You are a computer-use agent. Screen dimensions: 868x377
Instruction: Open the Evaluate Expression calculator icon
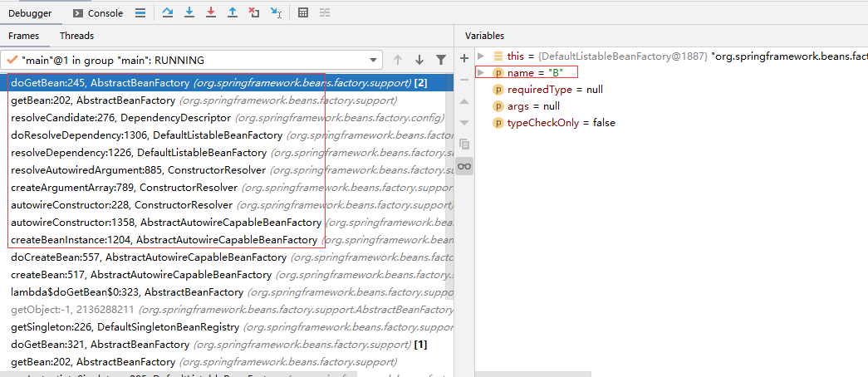(x=303, y=12)
